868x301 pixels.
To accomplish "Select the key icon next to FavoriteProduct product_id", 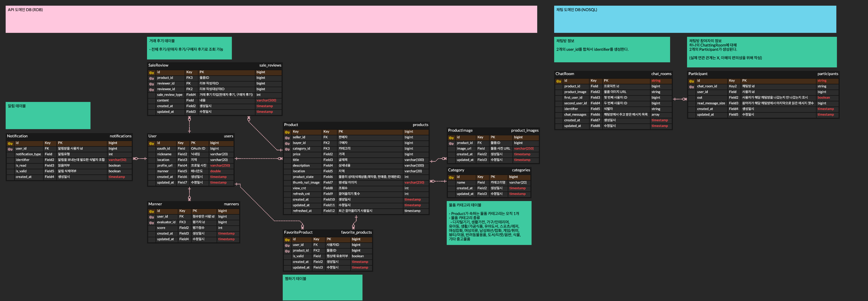I will point(288,250).
